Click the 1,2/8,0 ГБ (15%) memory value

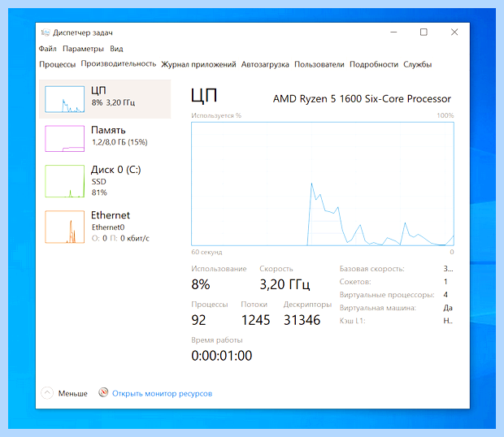tap(119, 142)
